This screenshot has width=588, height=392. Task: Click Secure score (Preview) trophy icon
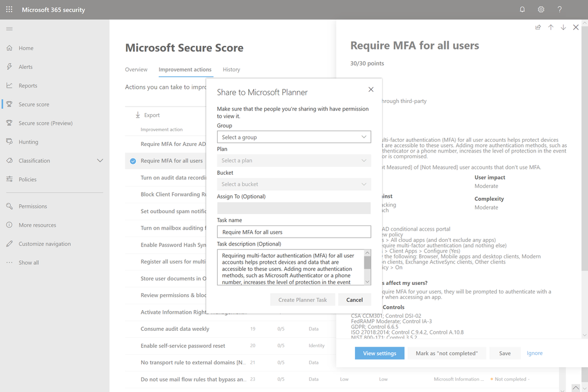pyautogui.click(x=9, y=123)
